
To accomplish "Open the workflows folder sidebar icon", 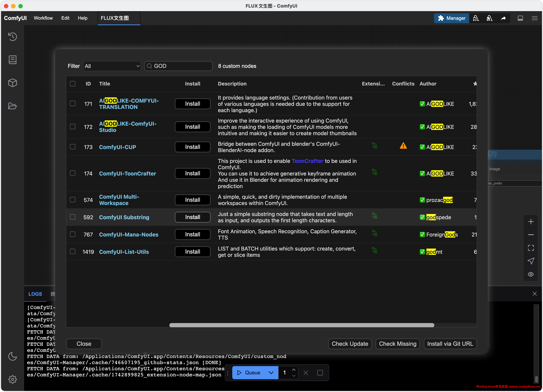I will coord(12,106).
